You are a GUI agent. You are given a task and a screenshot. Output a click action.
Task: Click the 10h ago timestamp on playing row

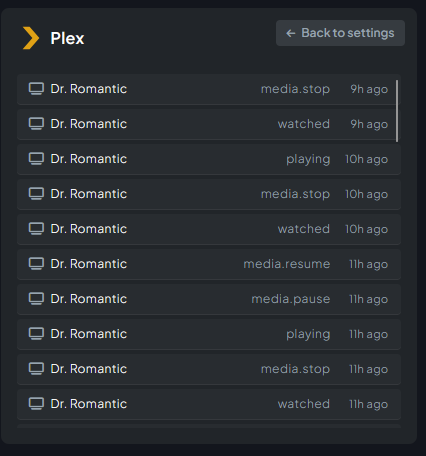click(x=366, y=159)
